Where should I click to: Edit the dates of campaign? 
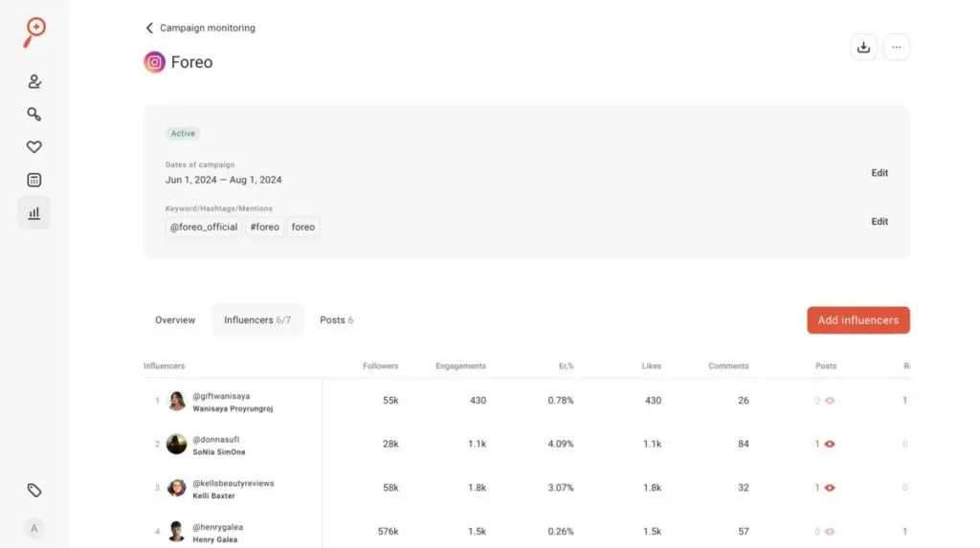pos(880,173)
